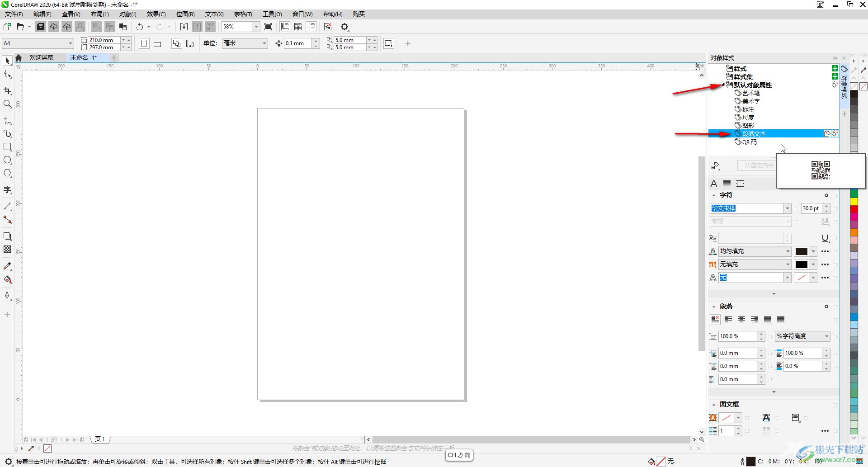This screenshot has height=467, width=868.
Task: Choose center paragraph alignment
Action: pyautogui.click(x=741, y=320)
